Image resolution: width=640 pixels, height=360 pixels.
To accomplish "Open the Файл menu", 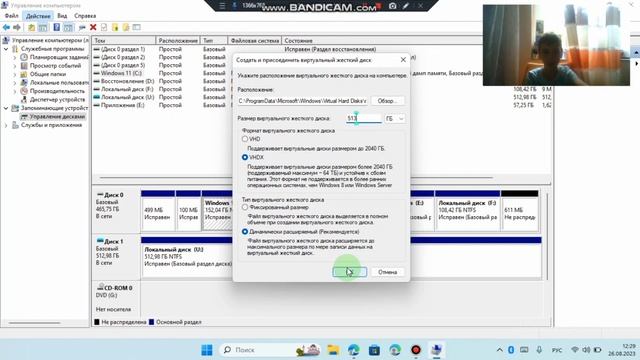I will pos(11,16).
